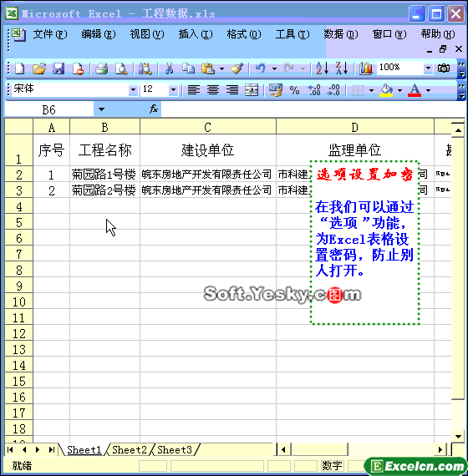Image resolution: width=468 pixels, height=476 pixels.
Task: Sort ascending A to Z
Action: [322, 68]
